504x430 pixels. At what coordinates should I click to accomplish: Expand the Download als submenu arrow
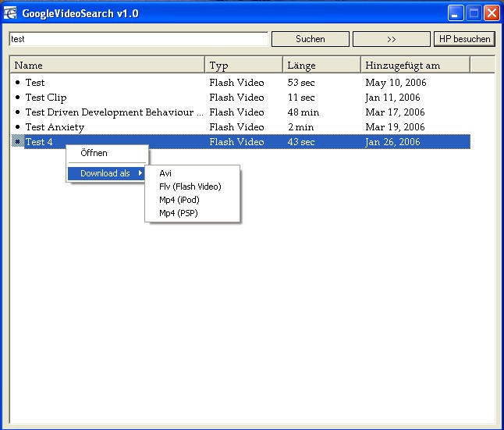(140, 173)
